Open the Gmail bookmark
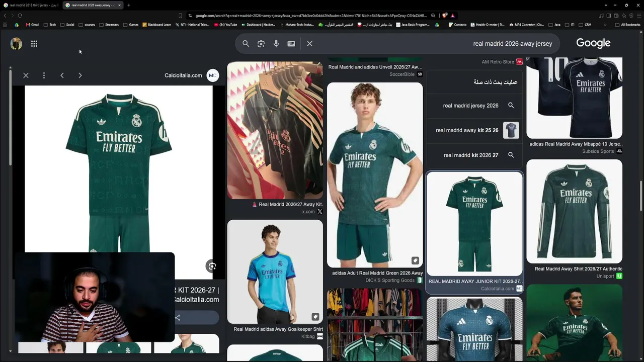Viewport: 644px width, 362px height. pyautogui.click(x=32, y=25)
